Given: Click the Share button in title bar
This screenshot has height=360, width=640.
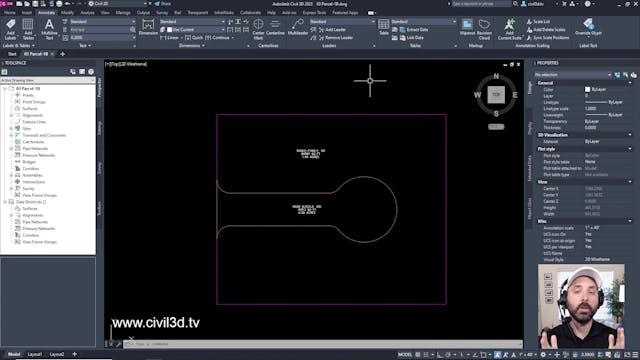Looking at the screenshot, I should [x=163, y=4].
